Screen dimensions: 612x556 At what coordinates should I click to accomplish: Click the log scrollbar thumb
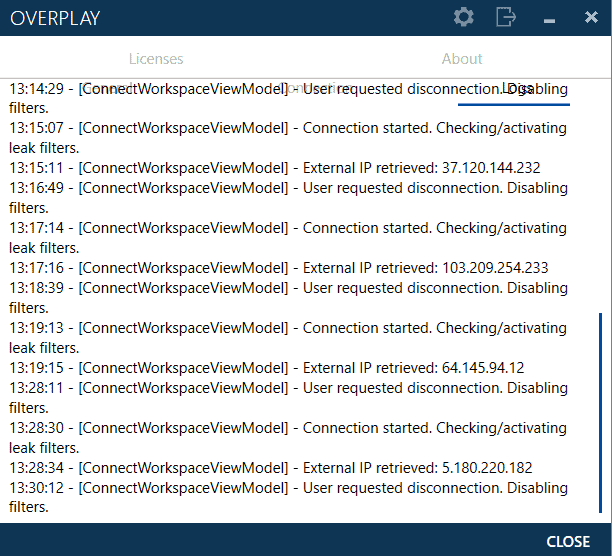tap(600, 412)
